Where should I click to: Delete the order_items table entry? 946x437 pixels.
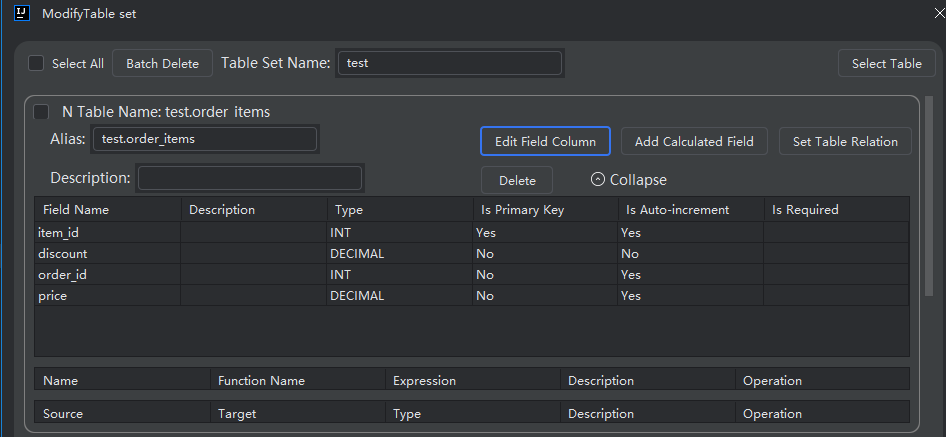tap(517, 180)
